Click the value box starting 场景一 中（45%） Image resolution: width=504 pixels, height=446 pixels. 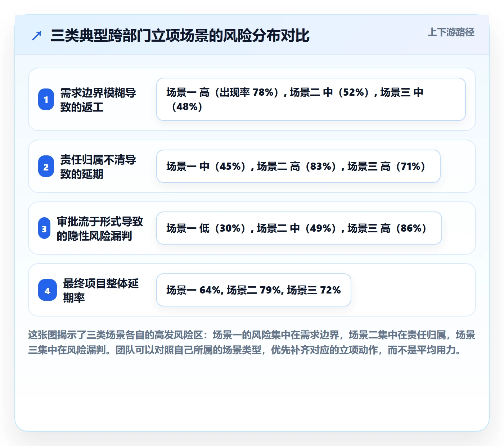pos(298,166)
